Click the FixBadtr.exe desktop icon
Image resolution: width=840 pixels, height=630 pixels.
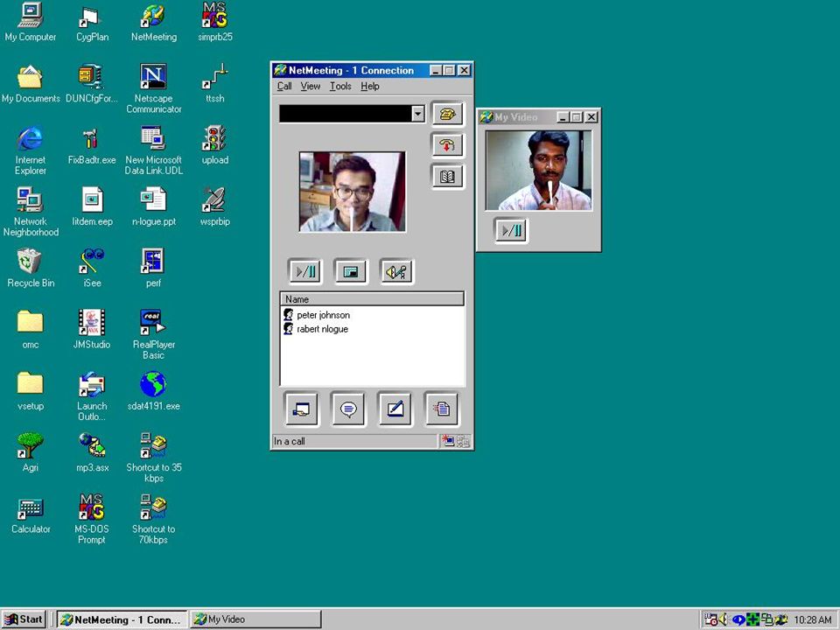click(92, 146)
